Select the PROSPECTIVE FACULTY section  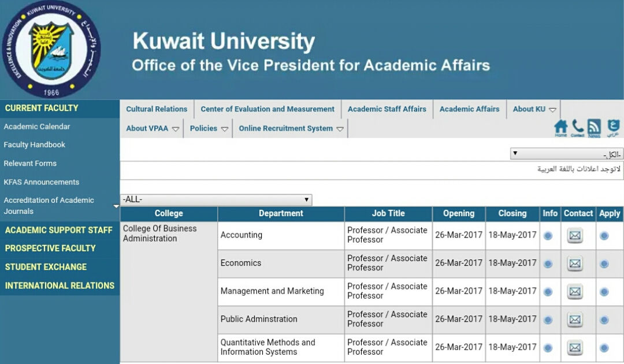50,248
